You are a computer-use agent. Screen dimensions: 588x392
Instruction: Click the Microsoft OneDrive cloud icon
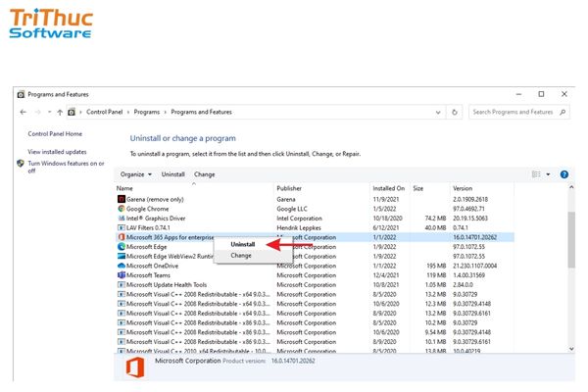coord(122,266)
